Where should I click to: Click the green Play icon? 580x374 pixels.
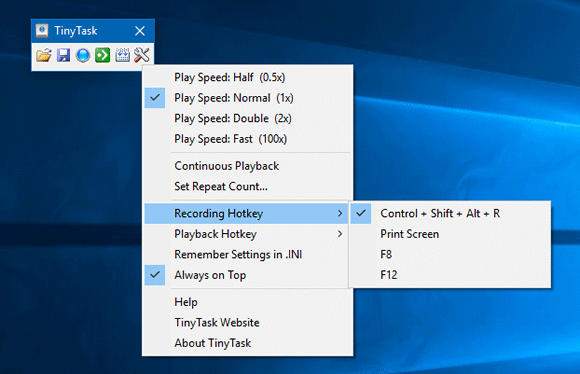click(x=102, y=55)
